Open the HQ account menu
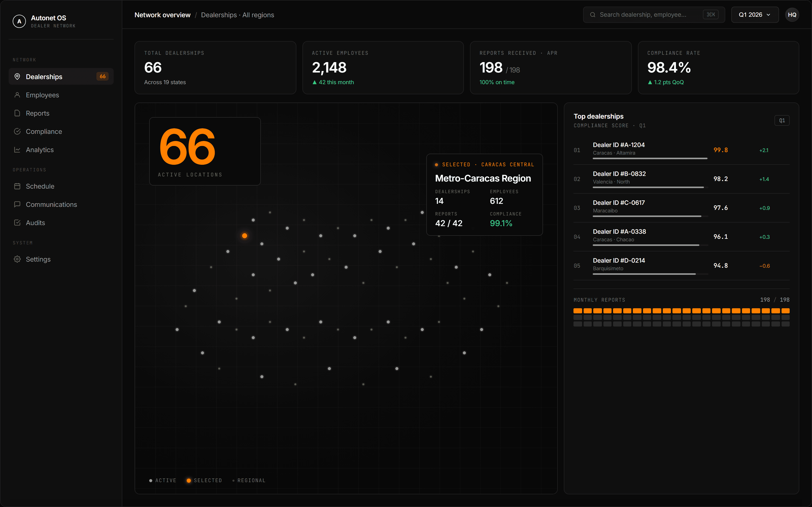 [x=792, y=14]
